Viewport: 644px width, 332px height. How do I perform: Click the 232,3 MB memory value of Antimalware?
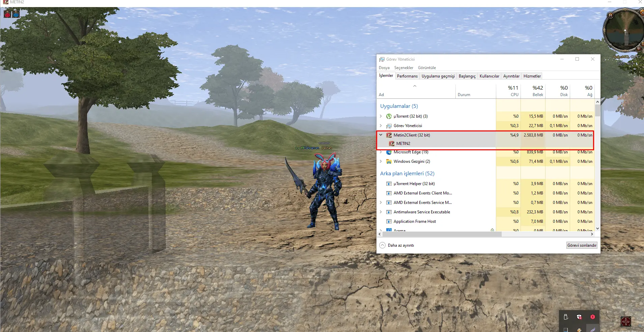point(535,212)
